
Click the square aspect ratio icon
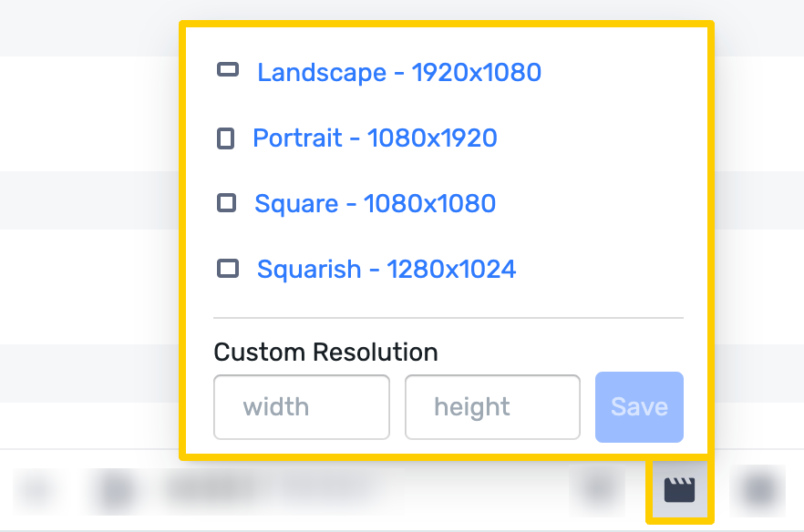point(227,202)
